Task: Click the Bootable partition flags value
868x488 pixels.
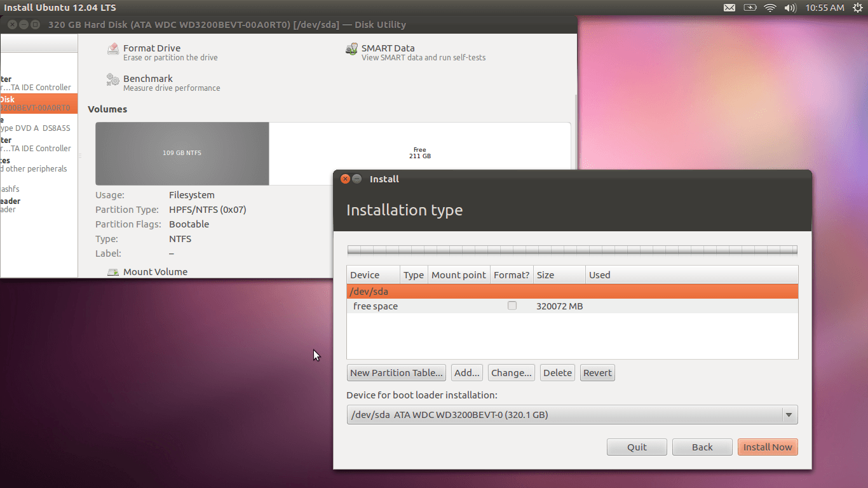Action: coord(189,224)
